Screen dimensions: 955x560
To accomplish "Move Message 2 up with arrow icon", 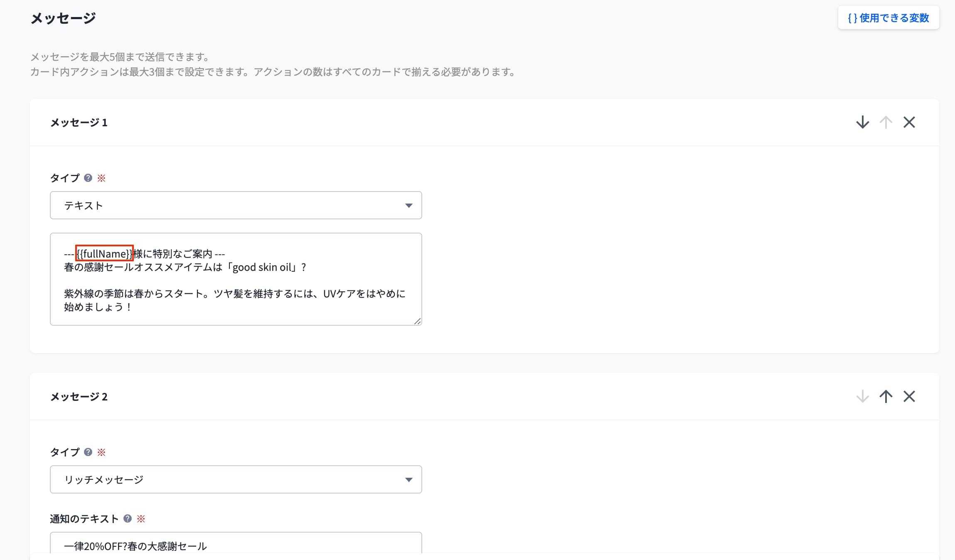I will tap(886, 396).
